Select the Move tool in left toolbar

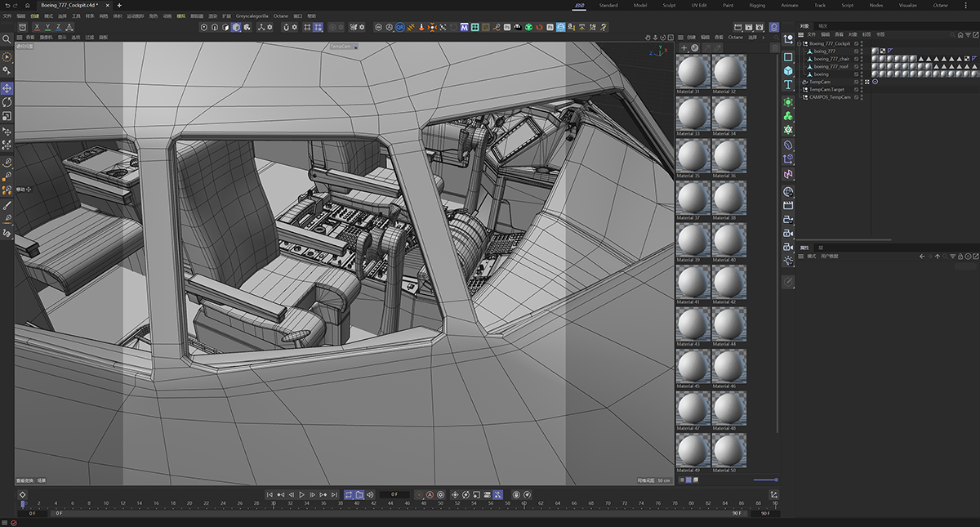(7, 88)
